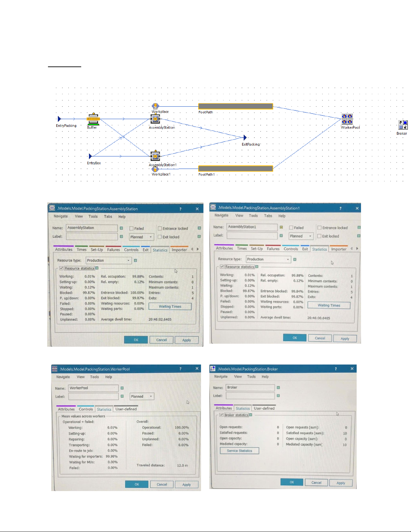Click Waiting Times button in AssemblyStation1 dialog
The image size is (411, 532).
click(329, 305)
